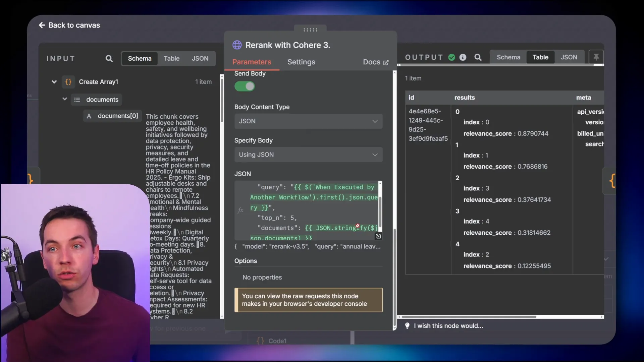Show the output info icon
This screenshot has width=644, height=362.
(463, 57)
